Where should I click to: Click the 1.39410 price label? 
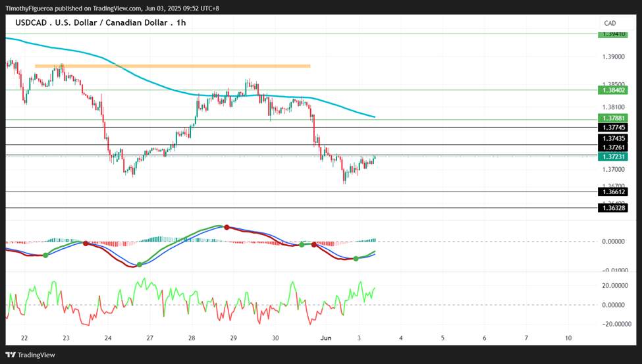click(612, 34)
